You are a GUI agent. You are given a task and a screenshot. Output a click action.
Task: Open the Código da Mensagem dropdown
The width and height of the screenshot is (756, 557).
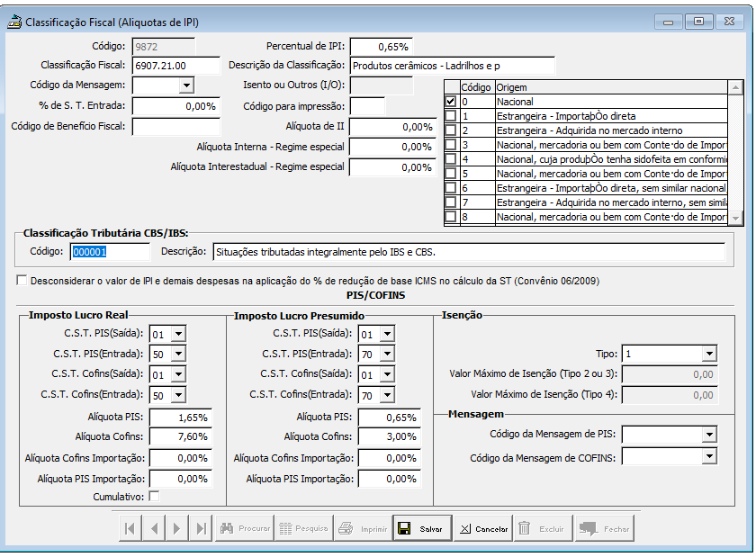tap(186, 85)
